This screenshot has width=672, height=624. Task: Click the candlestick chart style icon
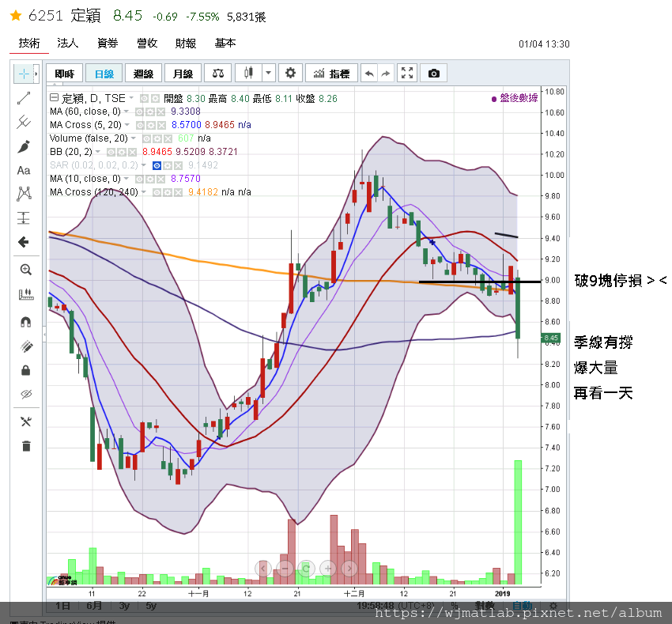point(248,73)
